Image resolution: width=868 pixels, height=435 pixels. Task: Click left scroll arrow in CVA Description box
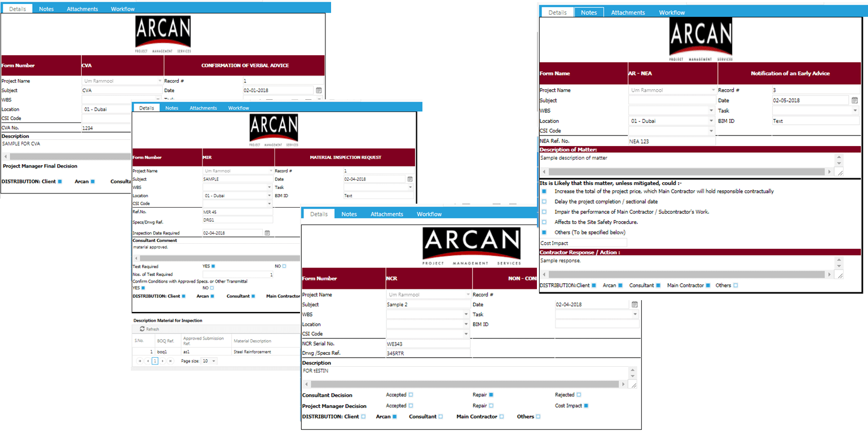(6, 157)
